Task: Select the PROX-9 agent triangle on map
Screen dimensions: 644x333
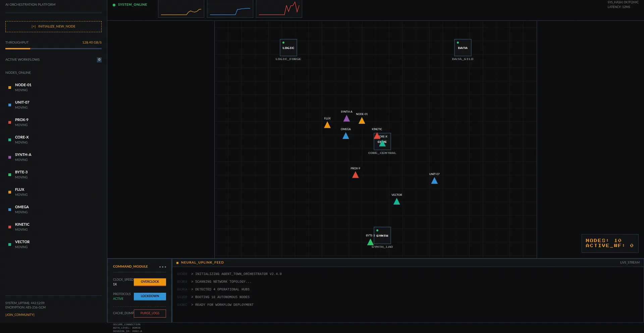Action: coord(355,174)
